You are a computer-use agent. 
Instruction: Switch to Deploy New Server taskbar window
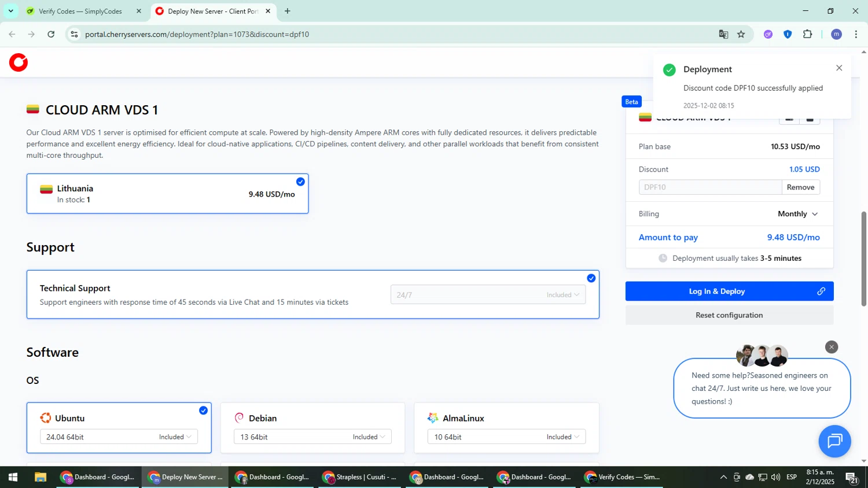pos(185,477)
